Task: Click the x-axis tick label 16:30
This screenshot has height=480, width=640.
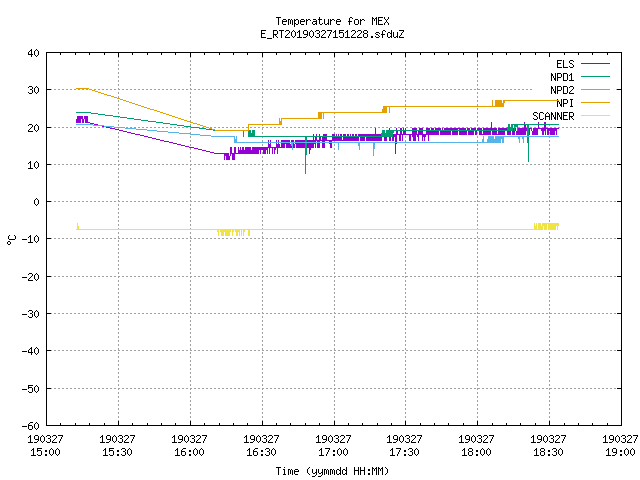Action: click(x=262, y=452)
